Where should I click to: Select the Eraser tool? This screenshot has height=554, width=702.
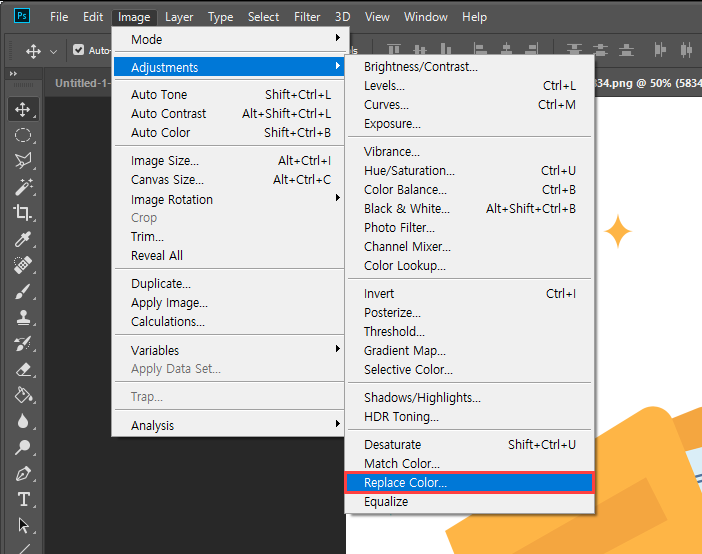[x=23, y=369]
